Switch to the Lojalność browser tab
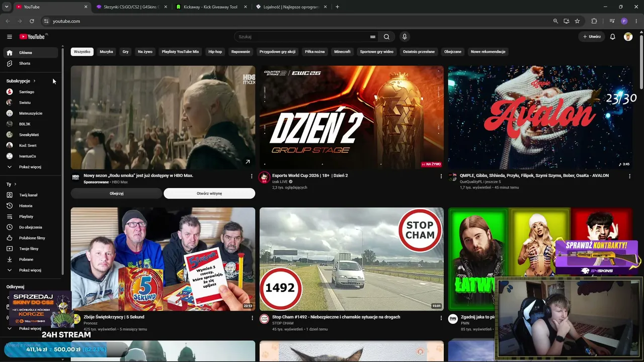The height and width of the screenshot is (362, 644). [290, 7]
